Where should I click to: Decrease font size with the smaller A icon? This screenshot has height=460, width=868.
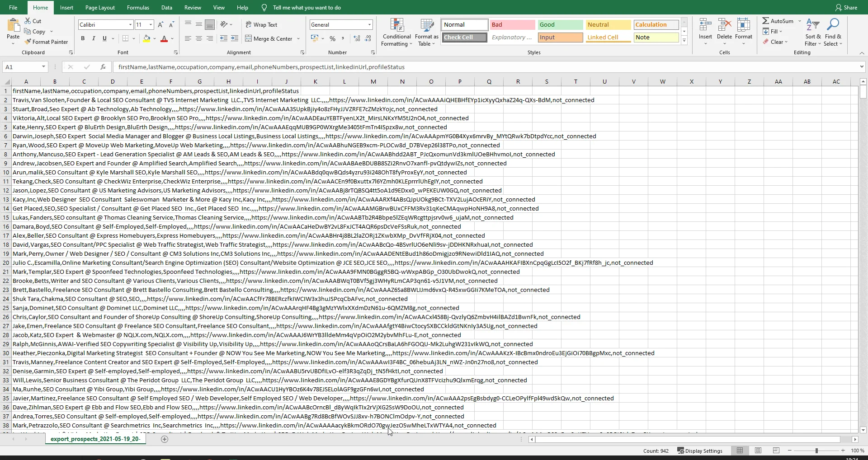click(x=171, y=24)
